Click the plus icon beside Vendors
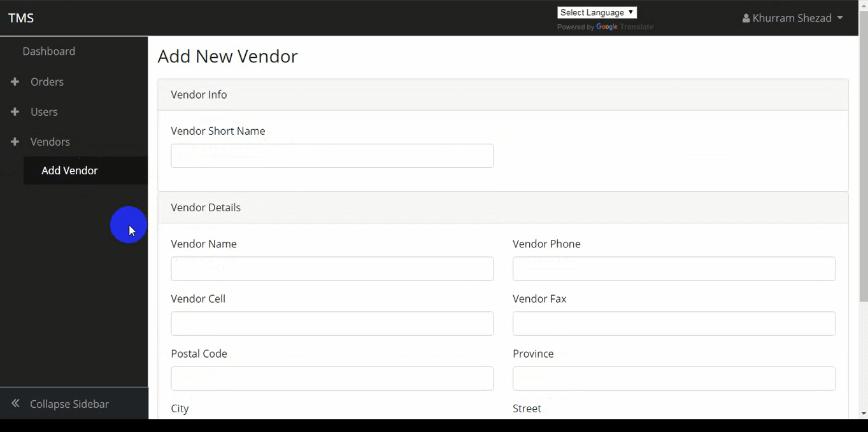Image resolution: width=868 pixels, height=432 pixels. (15, 141)
